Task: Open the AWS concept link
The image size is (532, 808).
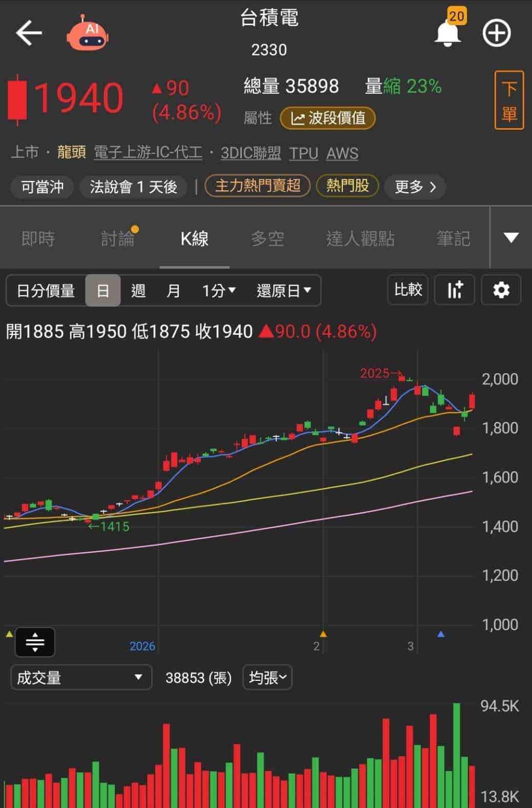Action: (x=342, y=153)
